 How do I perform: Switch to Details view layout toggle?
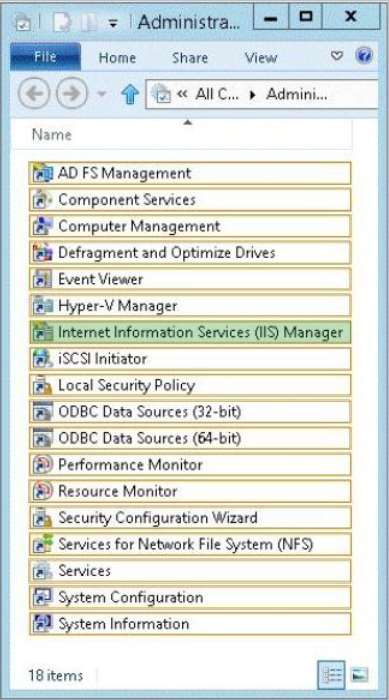pyautogui.click(x=331, y=674)
